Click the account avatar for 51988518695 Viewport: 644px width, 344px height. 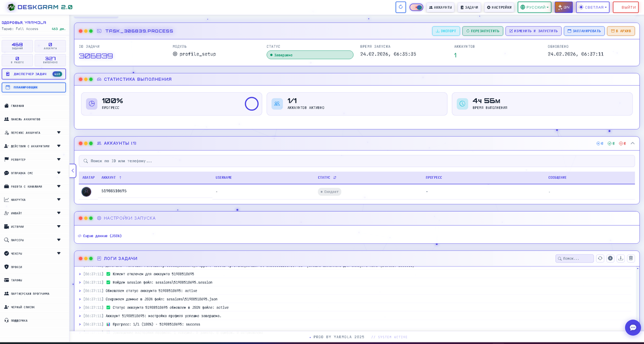[87, 192]
